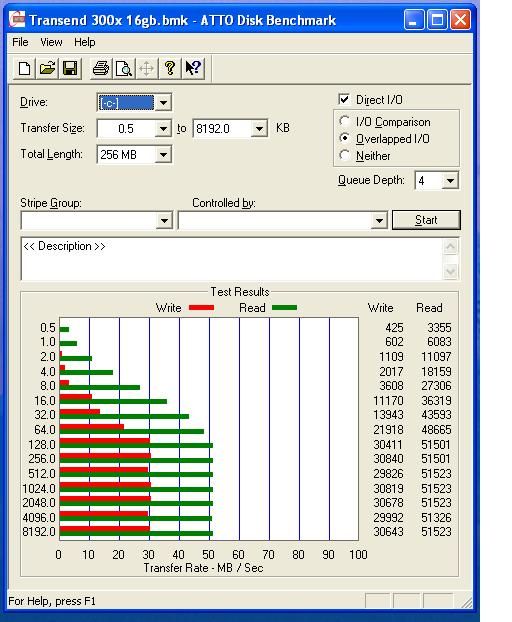Expand Transfer Size maximum dropdown 8192.0
The height and width of the screenshot is (622, 512).
coord(259,129)
